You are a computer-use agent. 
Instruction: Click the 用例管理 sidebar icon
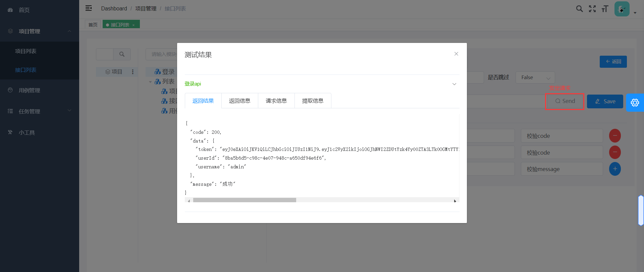[10, 90]
